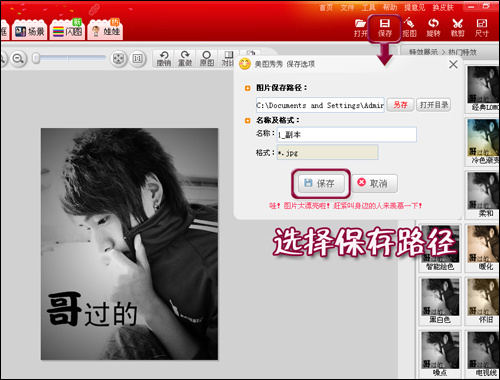This screenshot has height=380, width=500.
Task: Click the 换皮肤 change skin menu item
Action: click(443, 7)
